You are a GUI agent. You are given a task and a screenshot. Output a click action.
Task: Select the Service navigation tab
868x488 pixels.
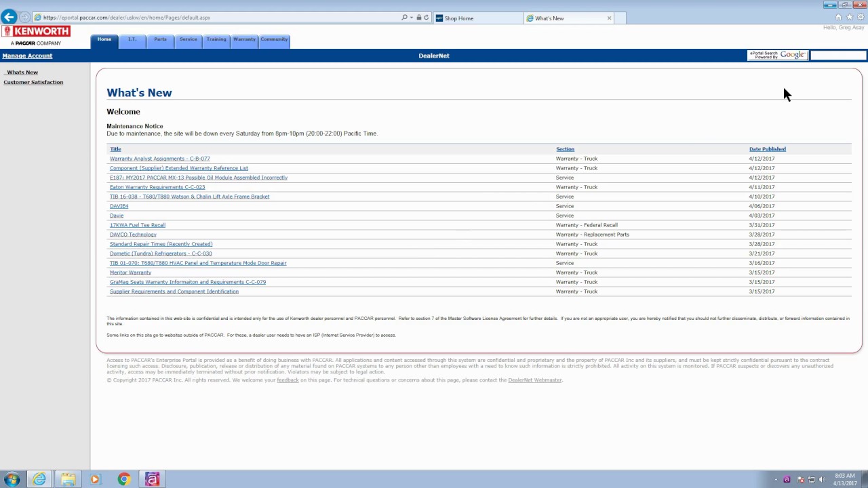coord(189,41)
